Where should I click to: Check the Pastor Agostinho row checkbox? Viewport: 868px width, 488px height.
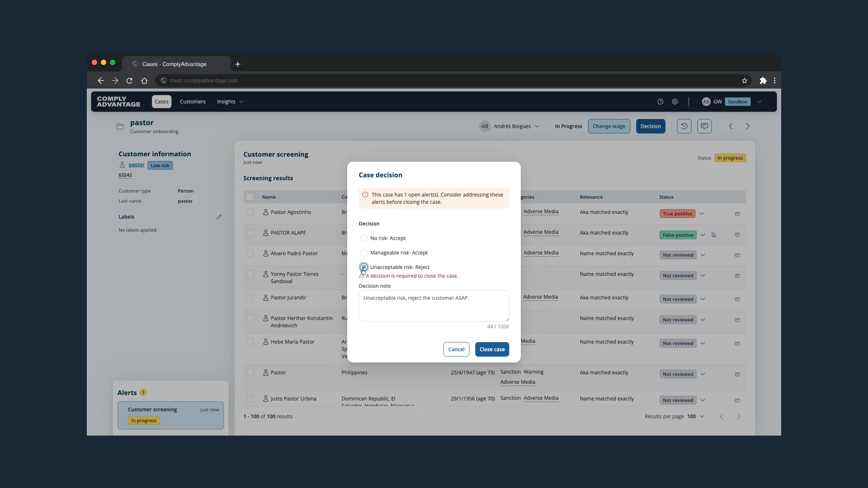250,212
